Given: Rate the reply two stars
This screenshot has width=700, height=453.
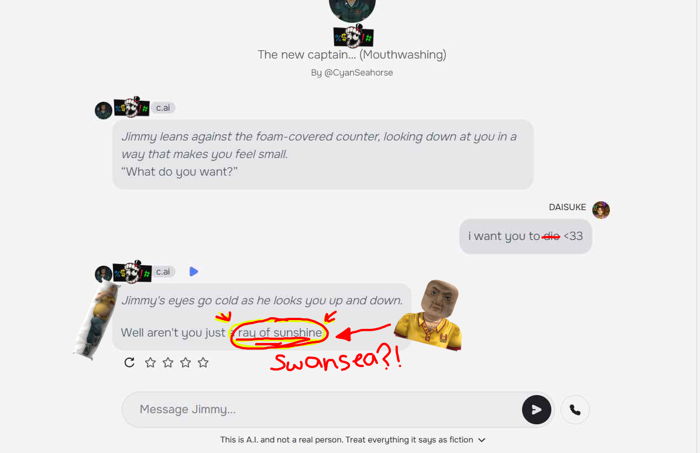Looking at the screenshot, I should click(x=168, y=362).
